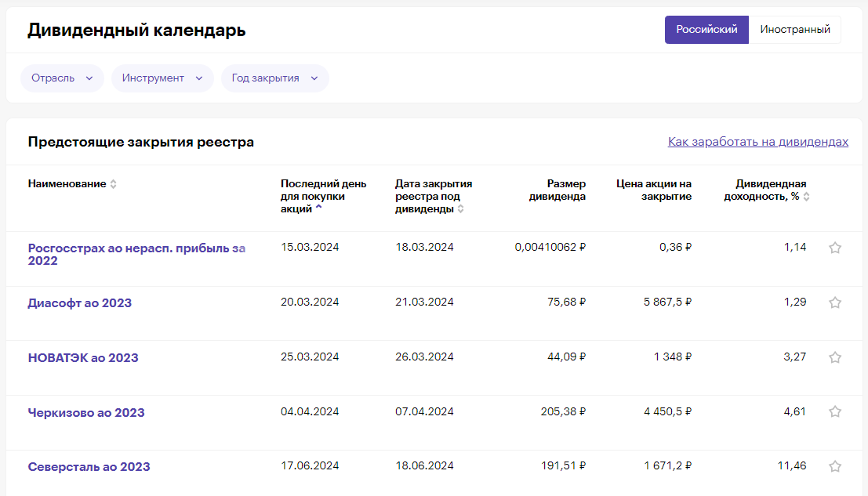The height and width of the screenshot is (496, 868).
Task: Click purchase date 17.06.2024
Action: coord(310,465)
